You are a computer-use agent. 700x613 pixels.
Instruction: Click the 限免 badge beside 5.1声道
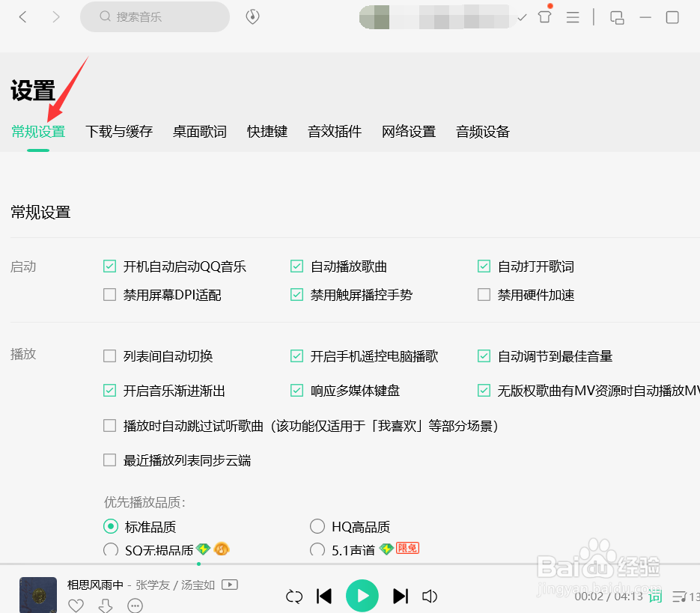click(x=407, y=548)
